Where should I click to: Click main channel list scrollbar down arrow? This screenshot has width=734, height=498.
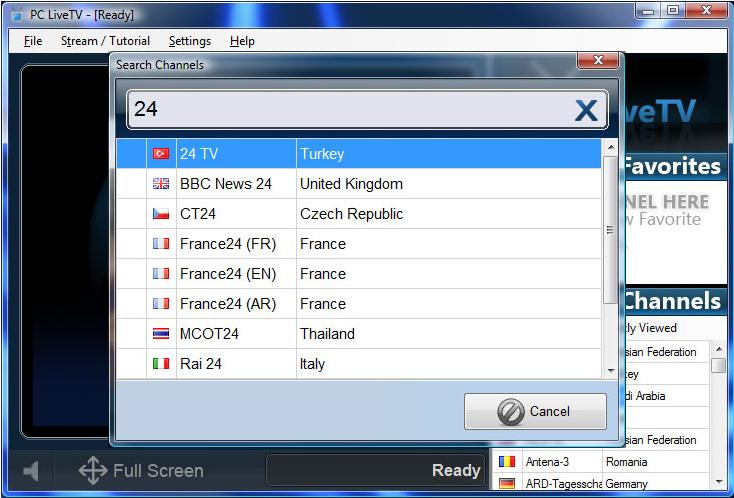coord(719,482)
